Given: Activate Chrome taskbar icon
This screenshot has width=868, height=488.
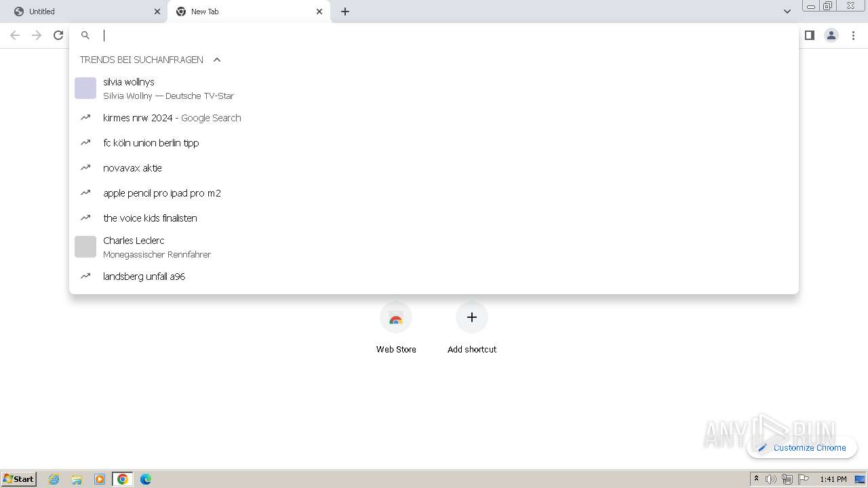Looking at the screenshot, I should point(123,479).
